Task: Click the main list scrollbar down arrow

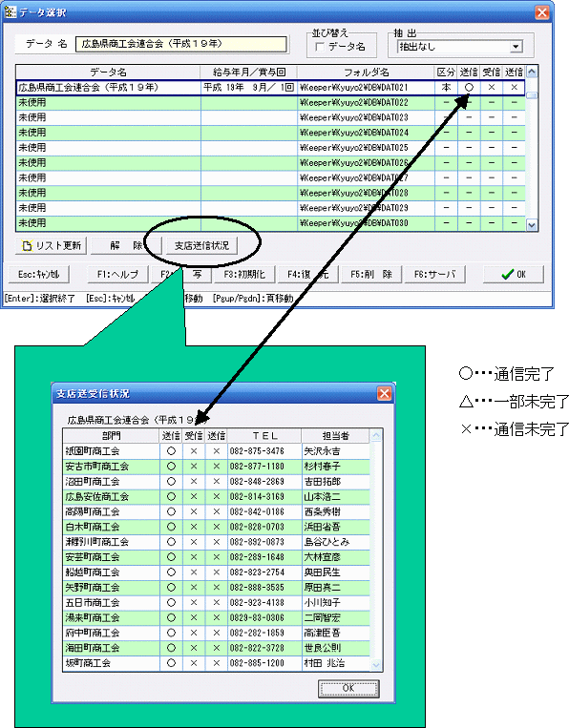Action: 532,225
